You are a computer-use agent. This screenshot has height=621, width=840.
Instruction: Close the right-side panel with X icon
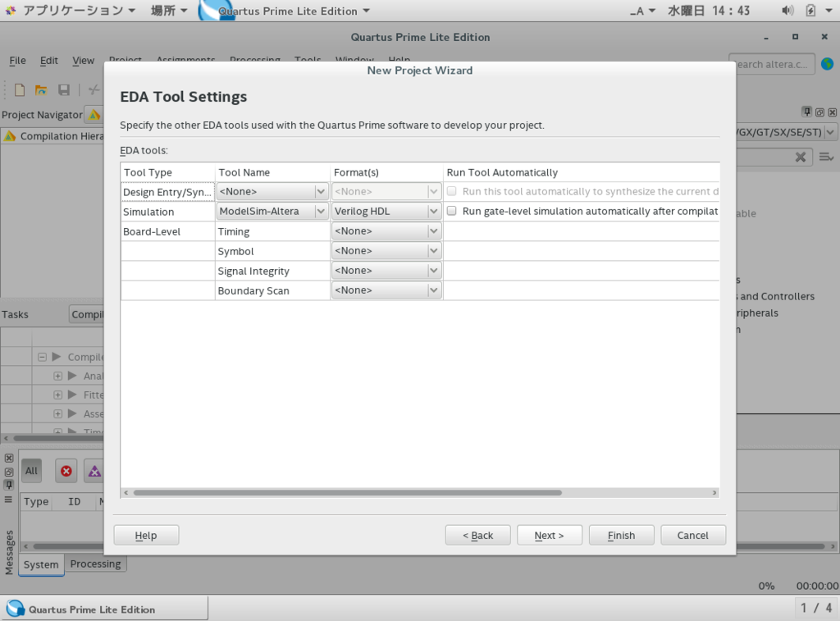coord(832,112)
